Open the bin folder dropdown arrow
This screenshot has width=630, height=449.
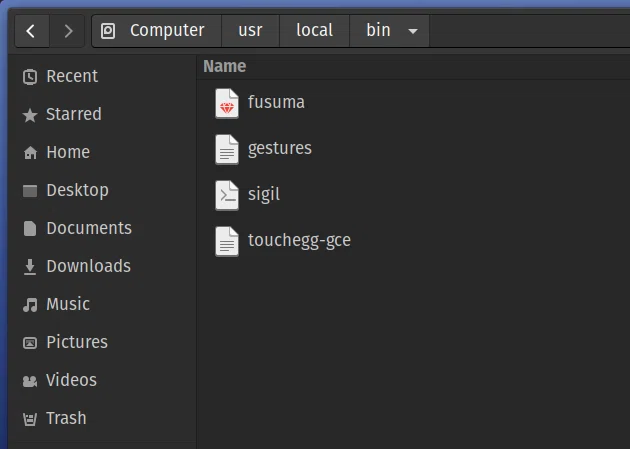pyautogui.click(x=413, y=31)
